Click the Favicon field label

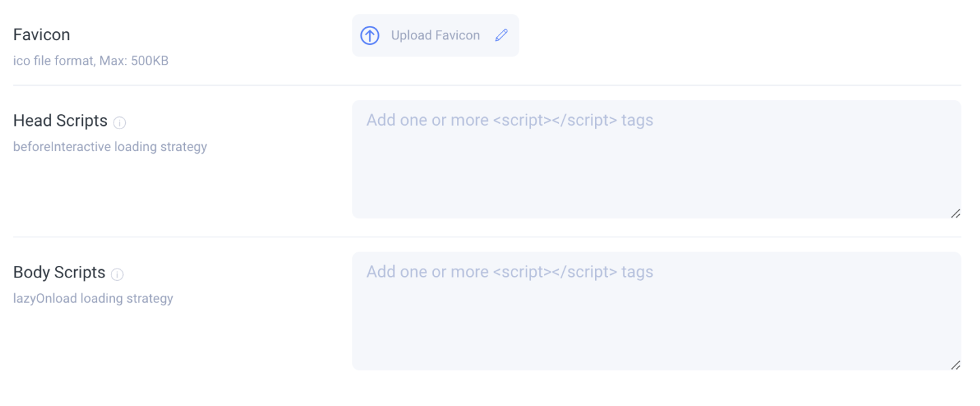[x=41, y=35]
